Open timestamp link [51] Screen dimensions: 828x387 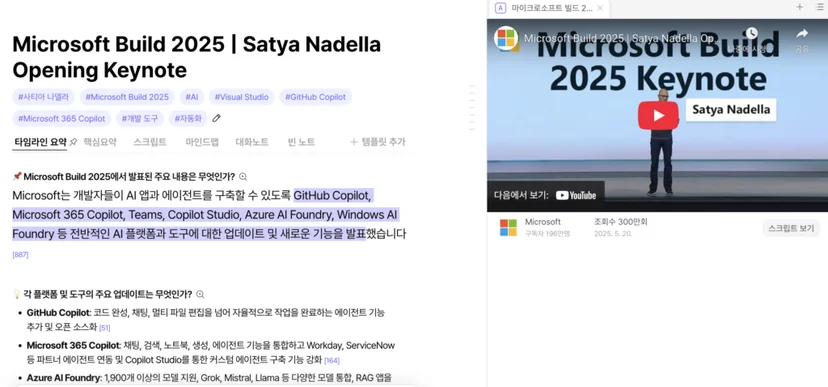[105, 328]
